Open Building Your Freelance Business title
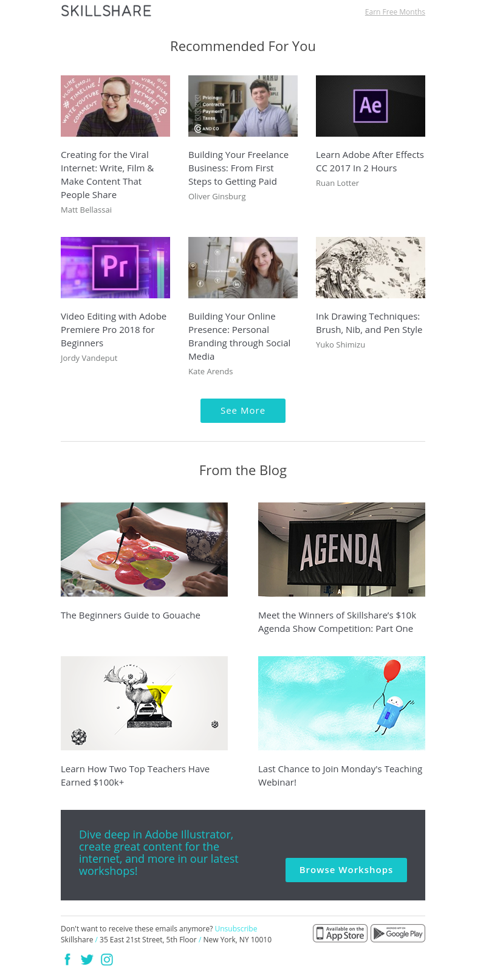Screen dimensions: 486x980 tap(238, 168)
